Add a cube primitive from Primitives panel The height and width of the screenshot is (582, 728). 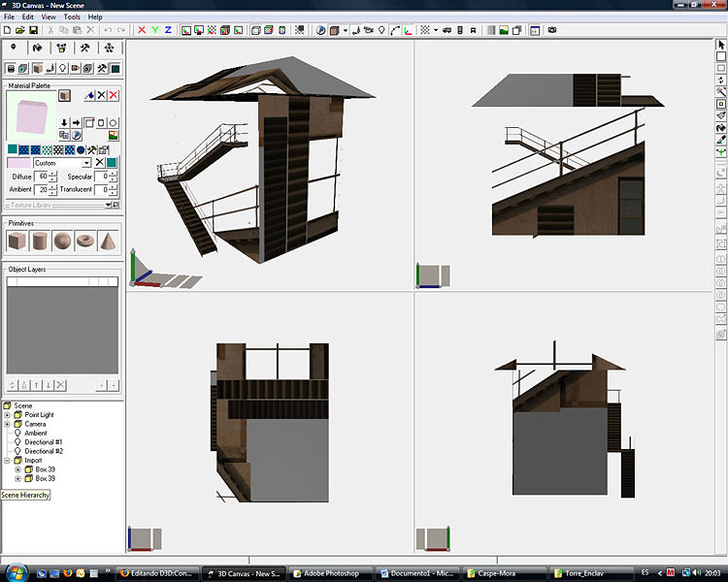pyautogui.click(x=17, y=241)
